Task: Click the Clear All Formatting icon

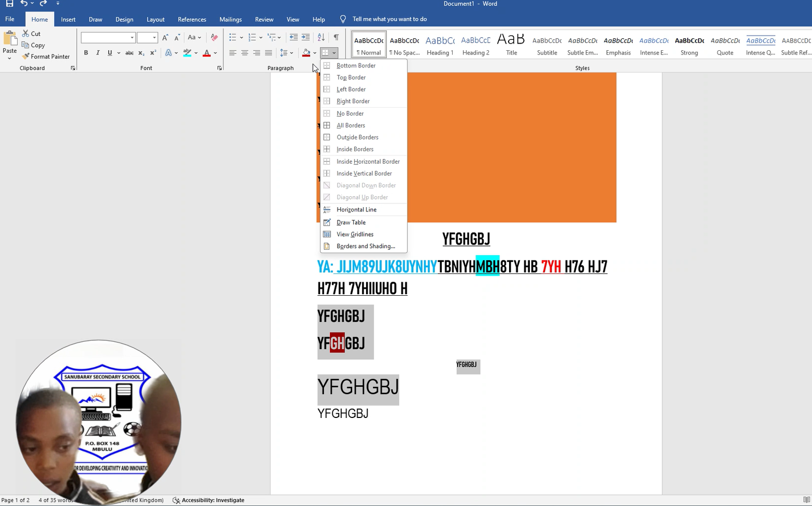Action: tap(214, 37)
